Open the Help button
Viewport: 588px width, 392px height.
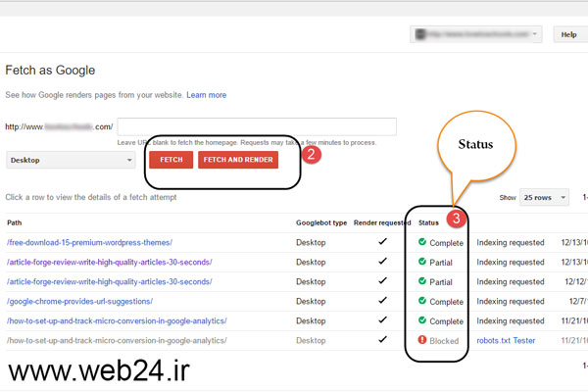pyautogui.click(x=568, y=34)
